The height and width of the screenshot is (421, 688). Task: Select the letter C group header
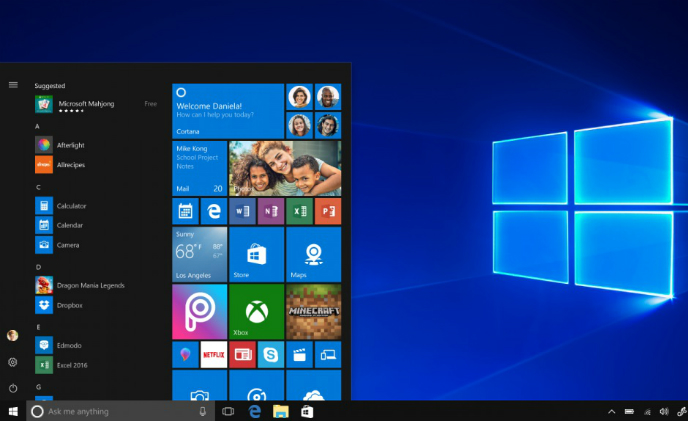[x=38, y=187]
